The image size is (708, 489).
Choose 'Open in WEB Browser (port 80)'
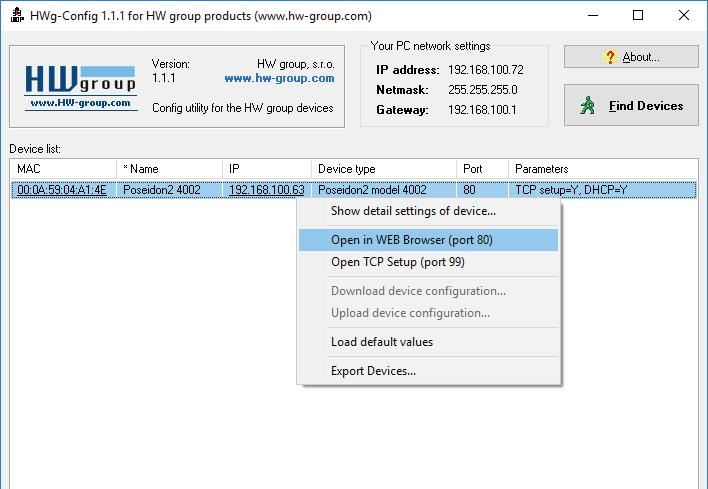(x=428, y=240)
